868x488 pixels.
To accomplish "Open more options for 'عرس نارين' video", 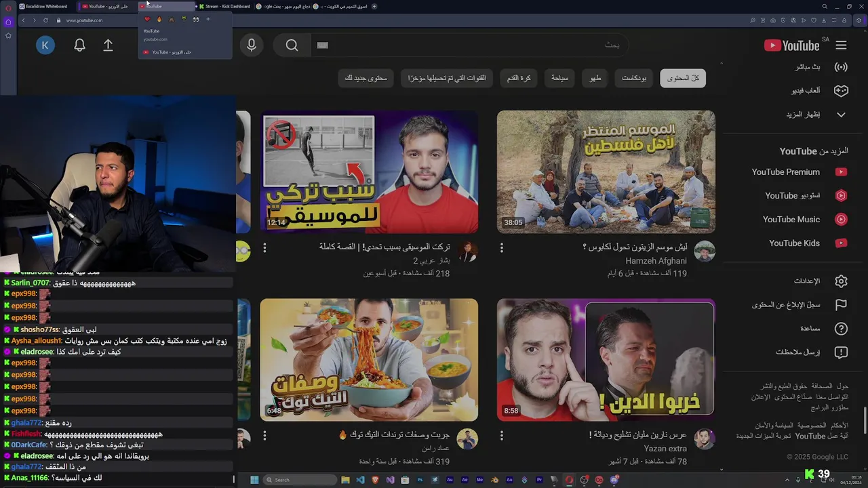I will tap(502, 436).
